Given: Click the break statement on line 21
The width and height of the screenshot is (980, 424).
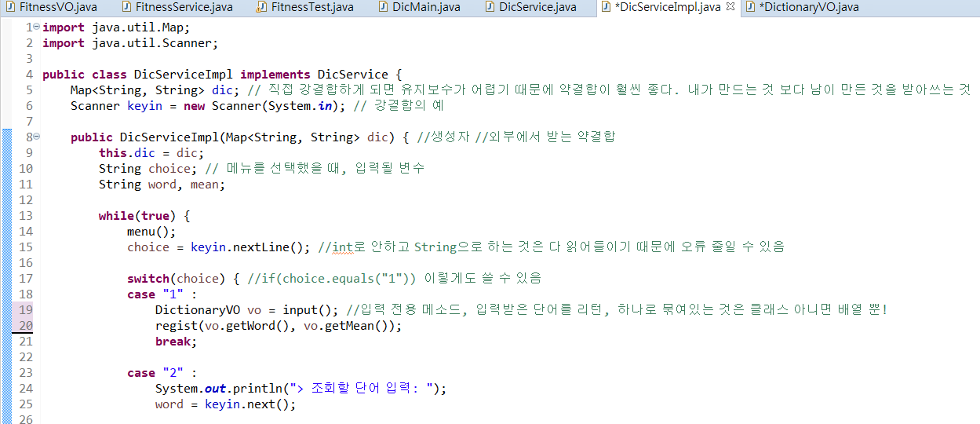Looking at the screenshot, I should tap(176, 342).
